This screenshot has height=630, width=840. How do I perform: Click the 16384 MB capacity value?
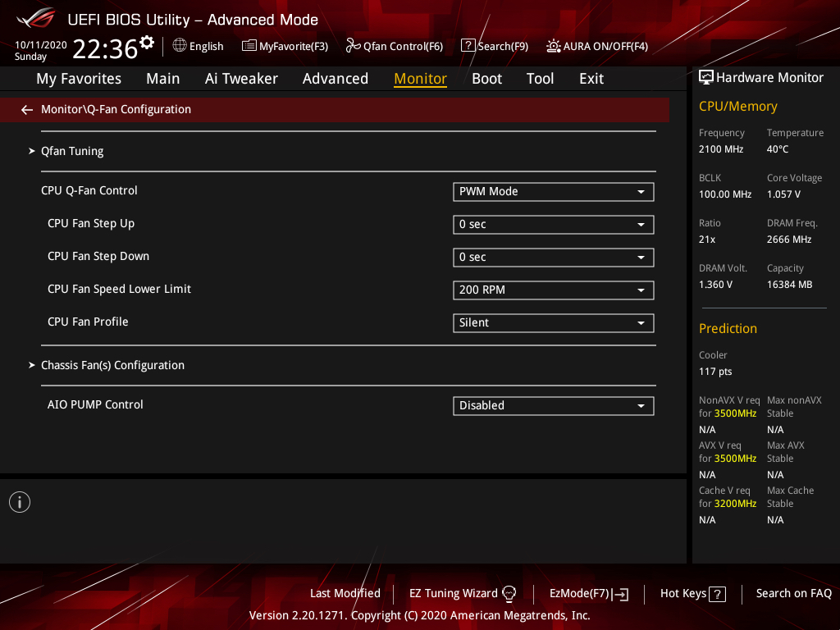[789, 285]
